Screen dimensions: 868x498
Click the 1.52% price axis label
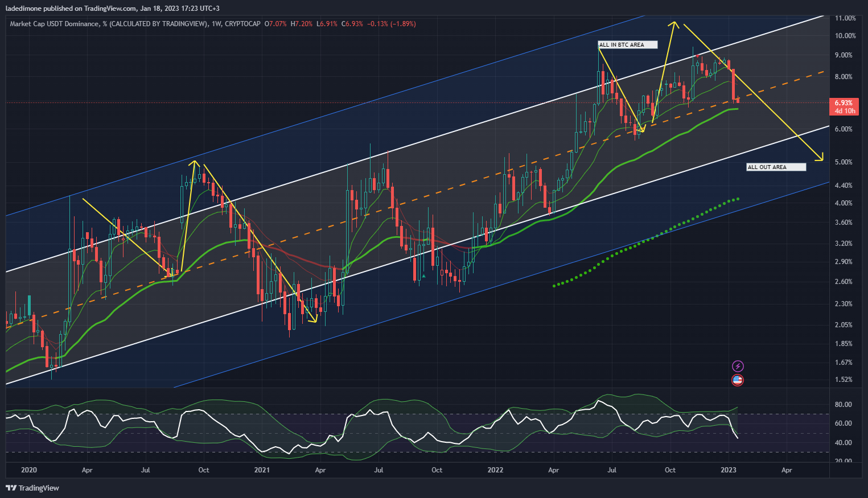843,380
